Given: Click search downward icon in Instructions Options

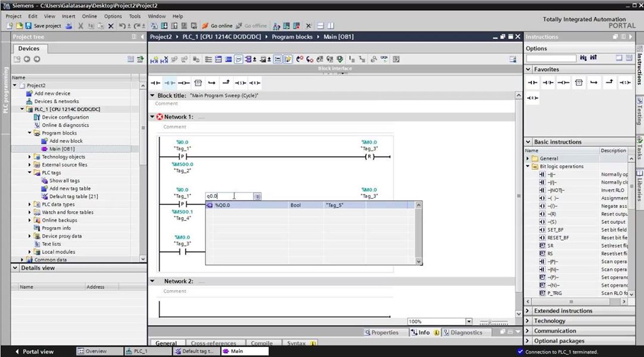Looking at the screenshot, I should 583,58.
